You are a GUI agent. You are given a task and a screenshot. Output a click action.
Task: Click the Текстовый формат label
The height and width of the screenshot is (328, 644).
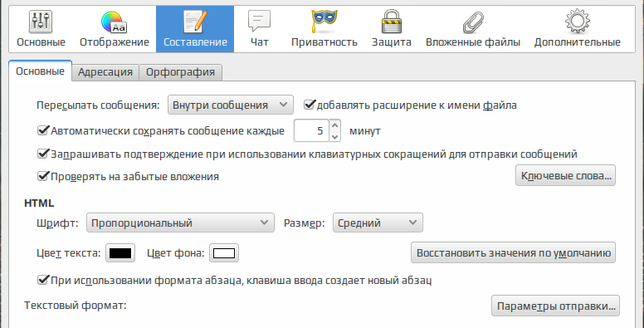click(76, 306)
